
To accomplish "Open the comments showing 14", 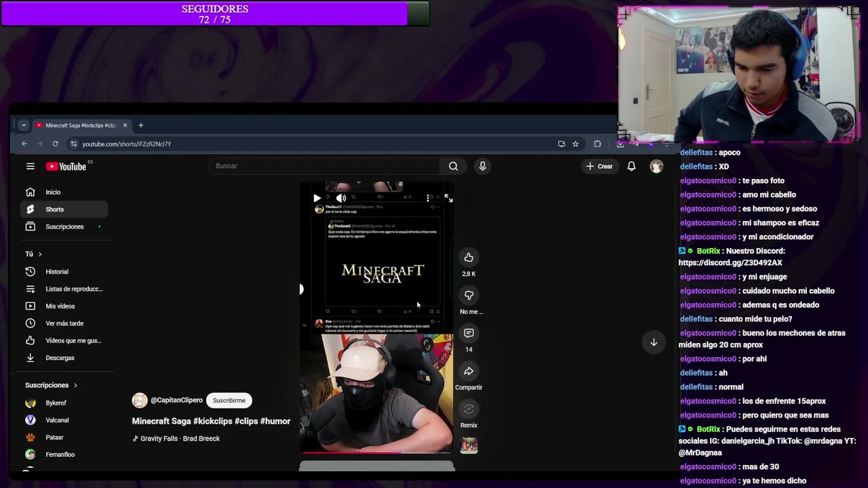I will [x=469, y=333].
